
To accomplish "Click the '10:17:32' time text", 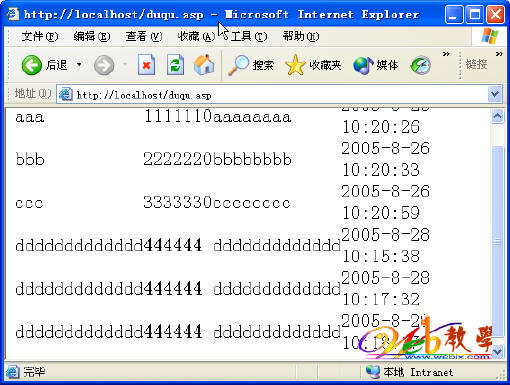I will tap(381, 299).
